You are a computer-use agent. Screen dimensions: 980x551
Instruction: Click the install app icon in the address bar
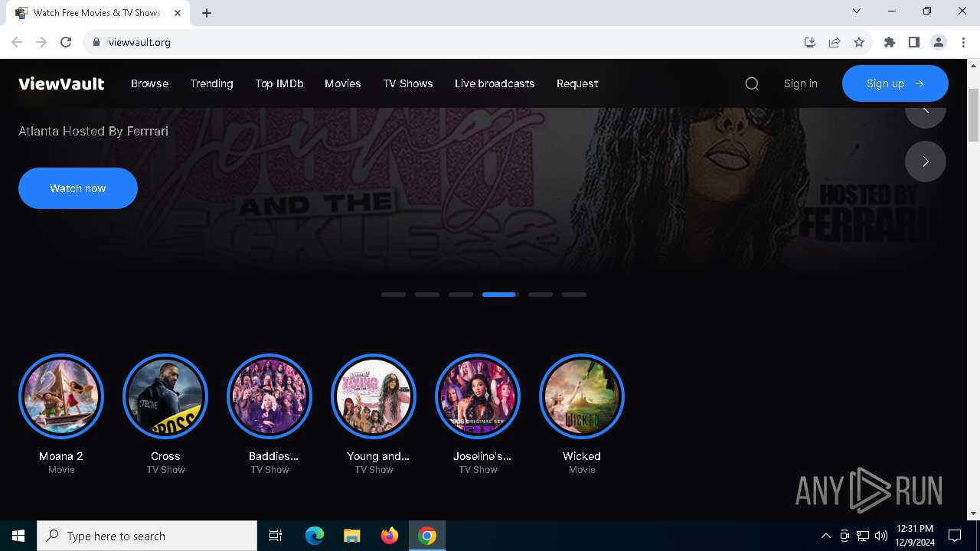click(x=809, y=42)
